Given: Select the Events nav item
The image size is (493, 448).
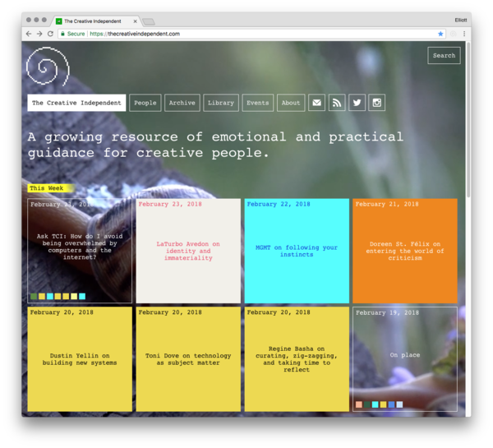Looking at the screenshot, I should 257,103.
